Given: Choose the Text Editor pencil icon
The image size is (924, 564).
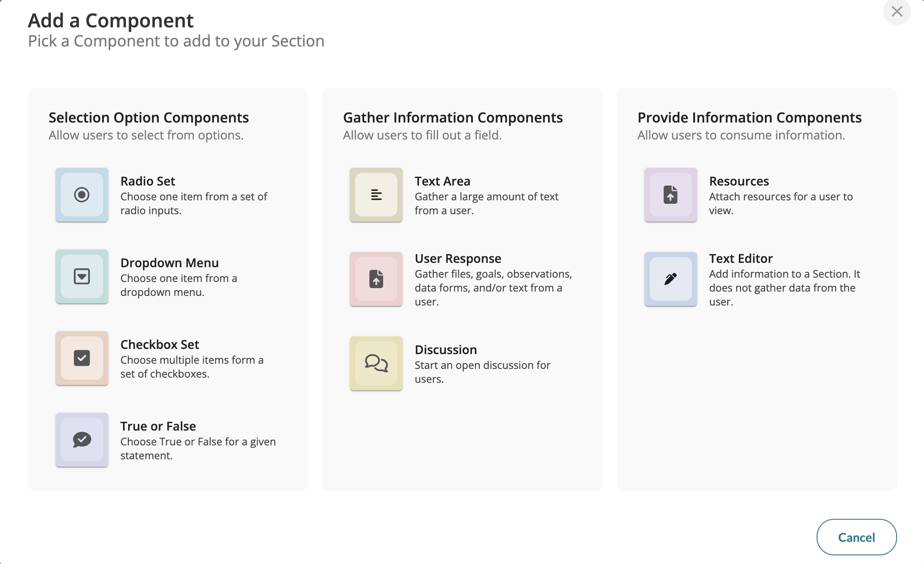Looking at the screenshot, I should pos(671,279).
